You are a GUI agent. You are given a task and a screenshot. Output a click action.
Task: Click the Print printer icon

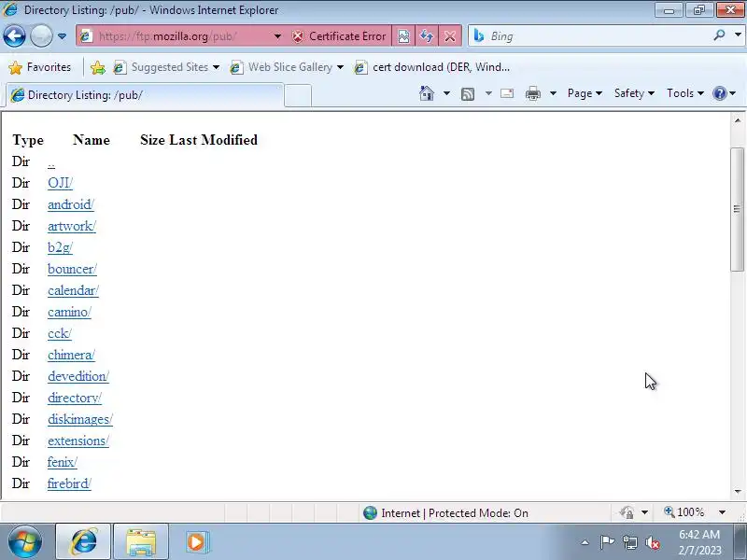click(532, 93)
